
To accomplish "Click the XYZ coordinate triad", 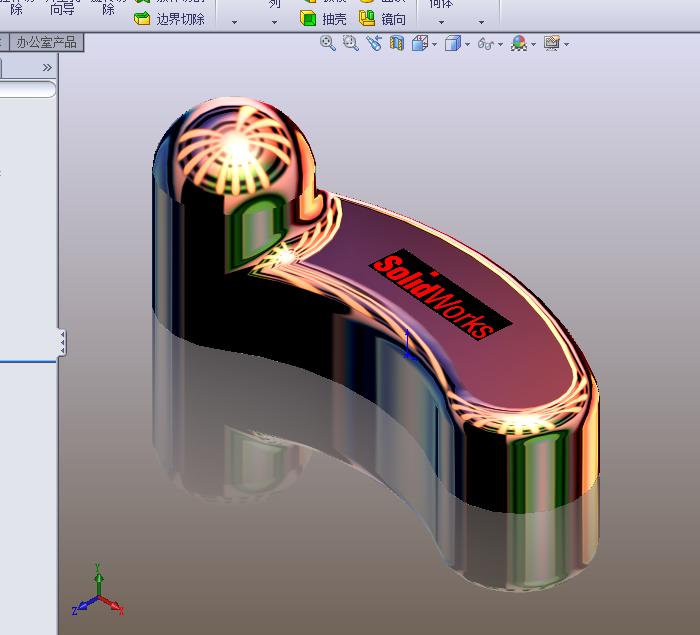I will pos(98,590).
